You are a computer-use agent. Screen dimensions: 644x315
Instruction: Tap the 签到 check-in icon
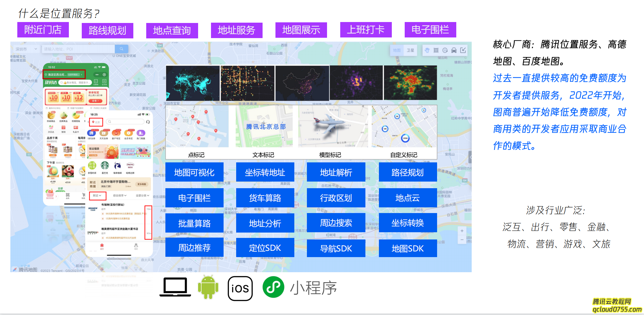(x=64, y=129)
